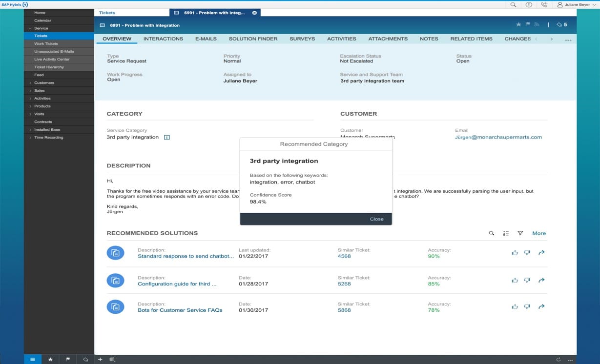Open the RELATED ITEMS tab
600x364 pixels.
click(471, 39)
